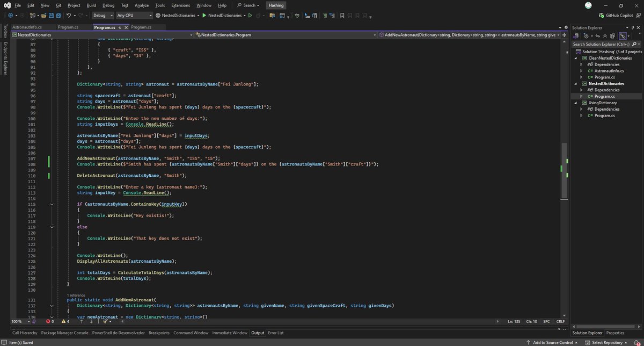The width and height of the screenshot is (644, 346).
Task: Open the Analyze menu
Action: coord(142,5)
